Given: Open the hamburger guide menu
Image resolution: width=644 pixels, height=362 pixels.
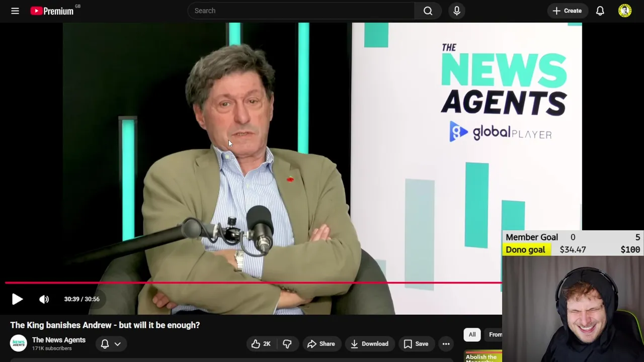Looking at the screenshot, I should pyautogui.click(x=15, y=11).
